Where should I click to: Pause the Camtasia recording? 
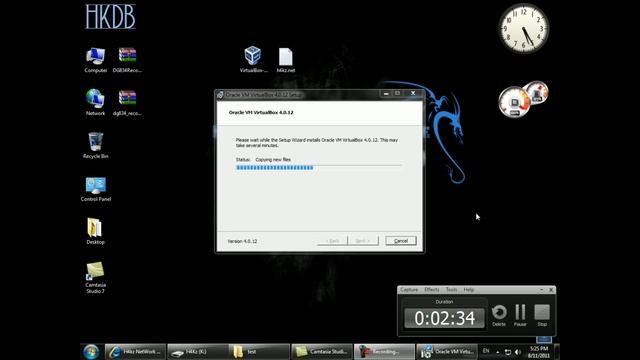click(x=520, y=315)
